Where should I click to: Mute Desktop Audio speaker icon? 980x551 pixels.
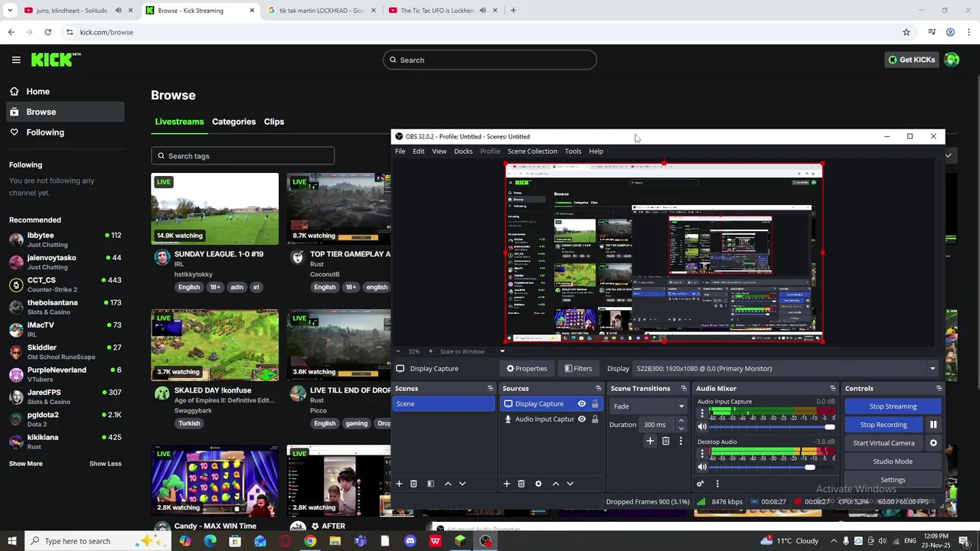(x=702, y=467)
